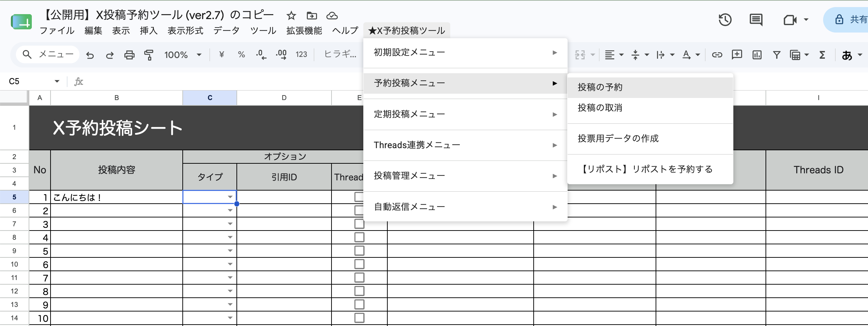Click the undo icon
Viewport: 868px width, 326px height.
coord(90,55)
